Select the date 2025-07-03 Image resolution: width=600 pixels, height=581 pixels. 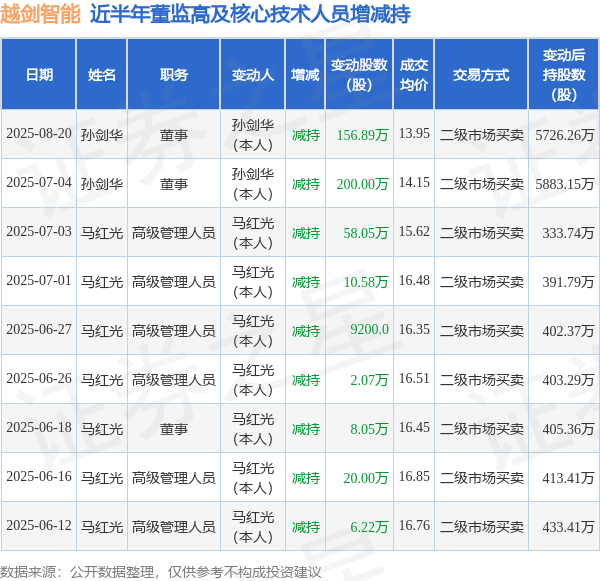39,232
